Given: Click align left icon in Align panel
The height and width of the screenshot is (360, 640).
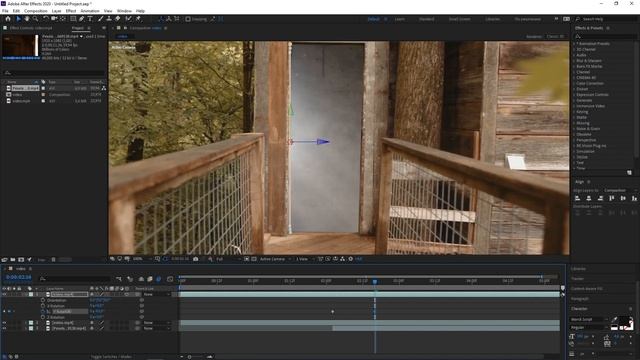Looking at the screenshot, I should [x=578, y=198].
